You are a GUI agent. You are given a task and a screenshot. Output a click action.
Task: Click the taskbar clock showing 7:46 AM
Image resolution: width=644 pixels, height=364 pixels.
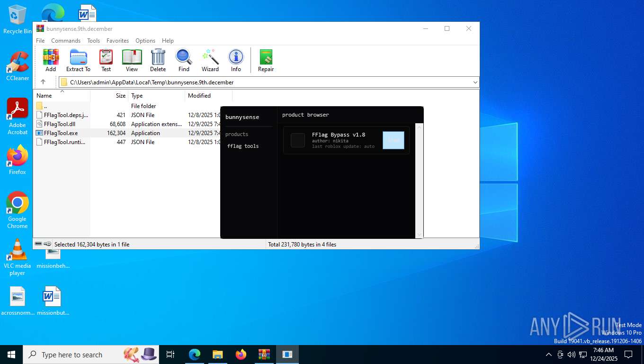point(603,355)
